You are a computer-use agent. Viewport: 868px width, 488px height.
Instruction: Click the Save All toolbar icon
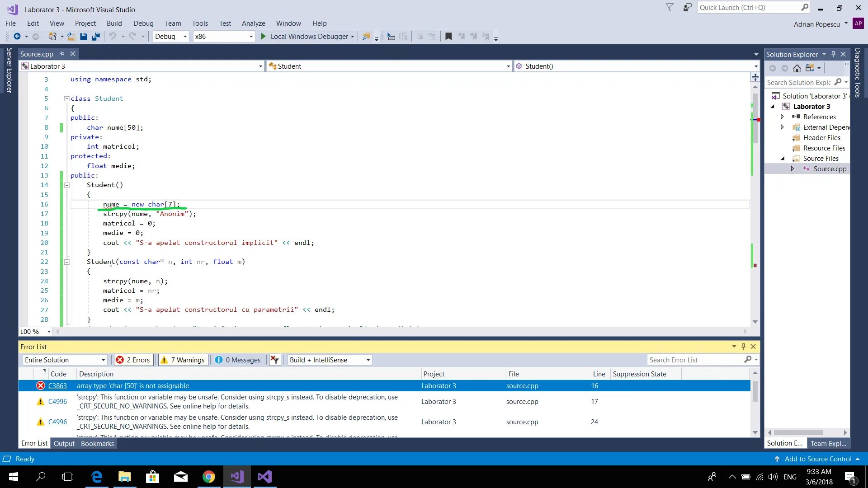pos(95,37)
